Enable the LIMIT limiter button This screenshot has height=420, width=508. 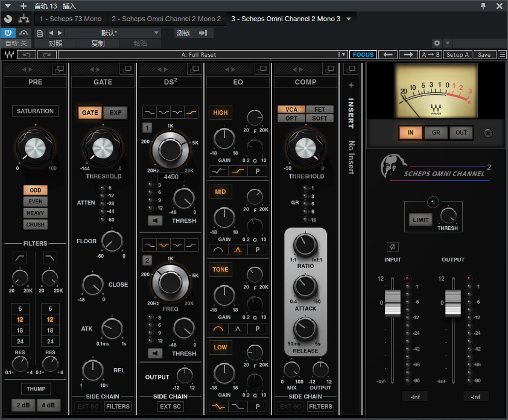(421, 220)
